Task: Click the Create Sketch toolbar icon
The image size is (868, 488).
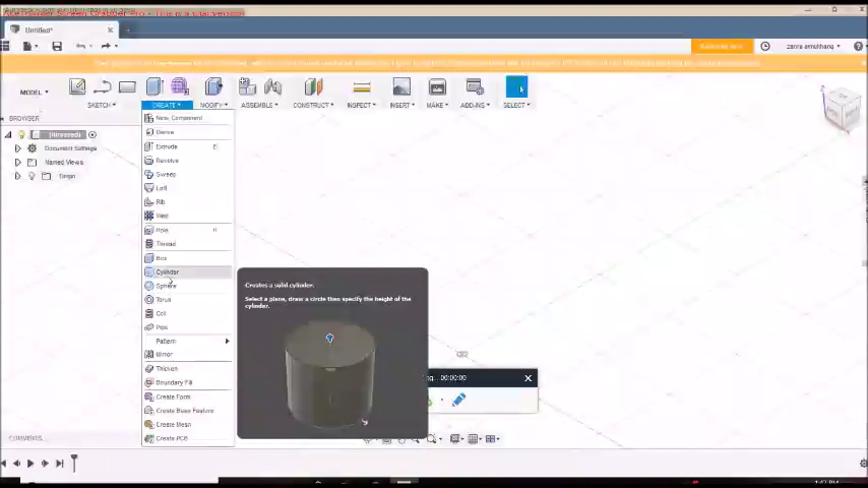Action: (77, 87)
